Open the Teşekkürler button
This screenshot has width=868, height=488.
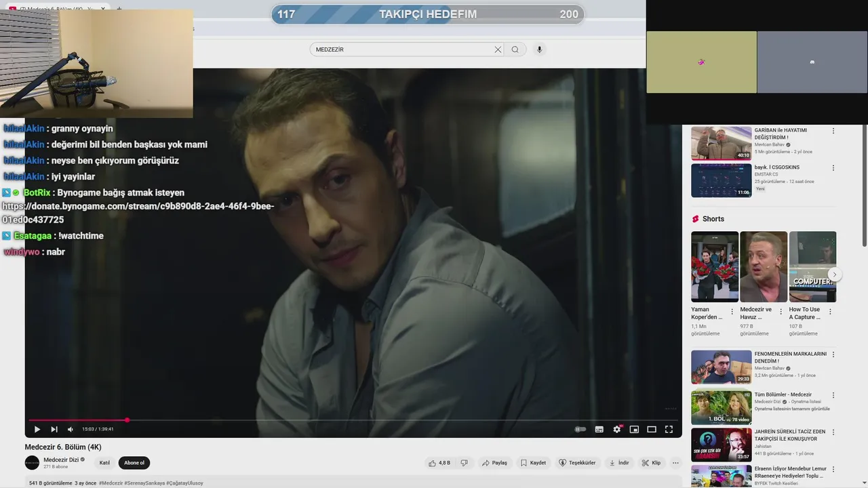coord(577,463)
